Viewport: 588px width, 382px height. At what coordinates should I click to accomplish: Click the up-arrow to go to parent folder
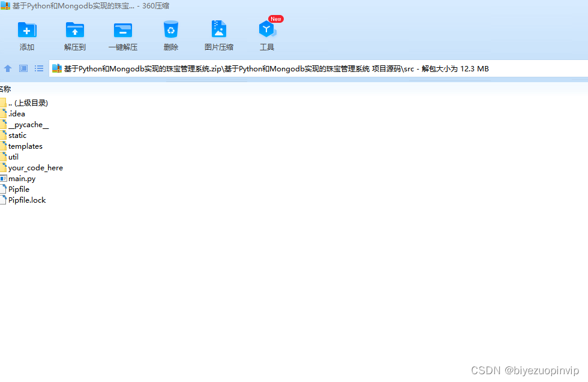pos(7,68)
